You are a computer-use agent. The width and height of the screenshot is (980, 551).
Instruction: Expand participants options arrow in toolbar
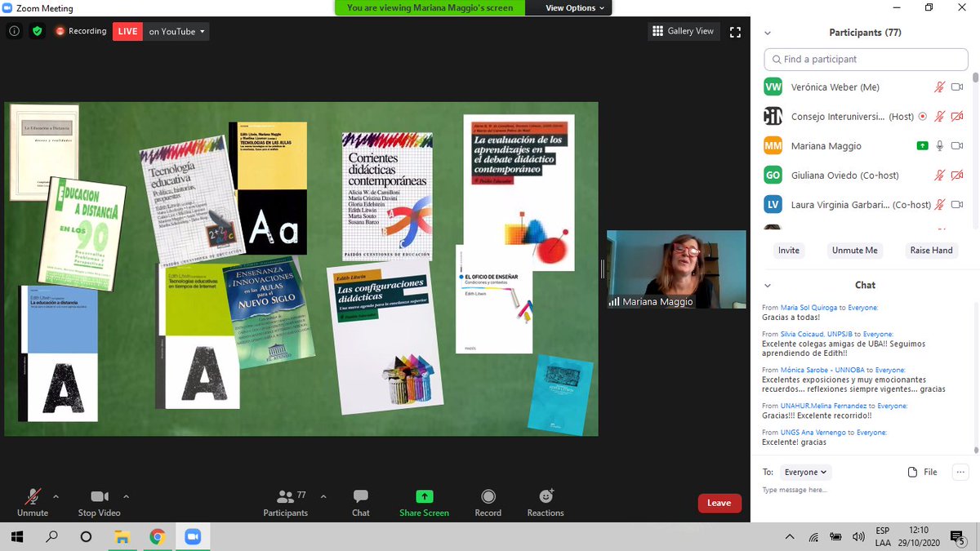(x=323, y=495)
